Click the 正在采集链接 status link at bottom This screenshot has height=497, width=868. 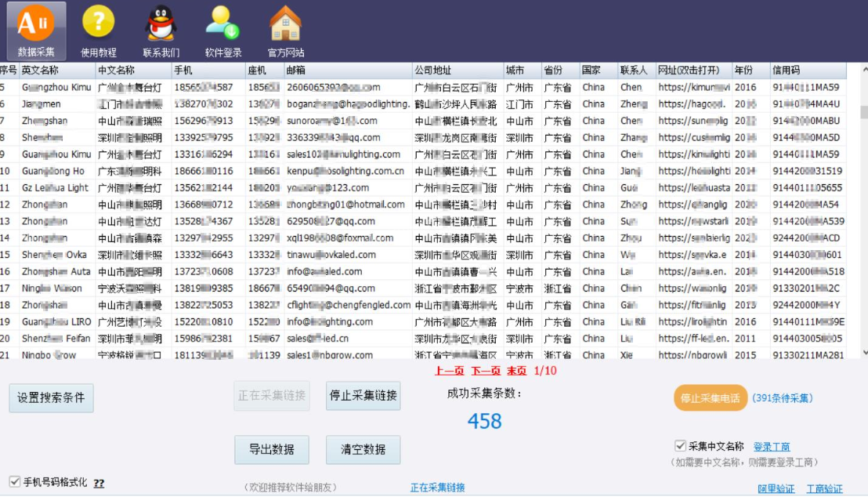click(x=437, y=488)
